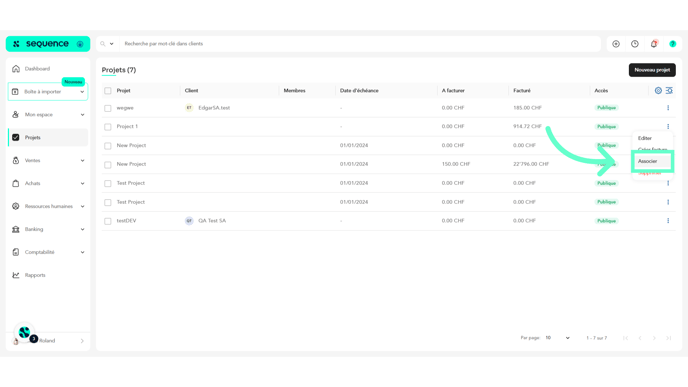Expand the Boîte à importer menu chevron
Viewport: 688px width, 387px height.
click(82, 92)
